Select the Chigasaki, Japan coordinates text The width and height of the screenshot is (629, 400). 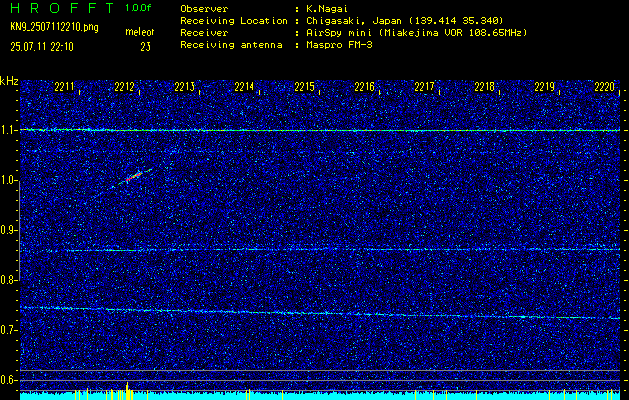click(404, 21)
